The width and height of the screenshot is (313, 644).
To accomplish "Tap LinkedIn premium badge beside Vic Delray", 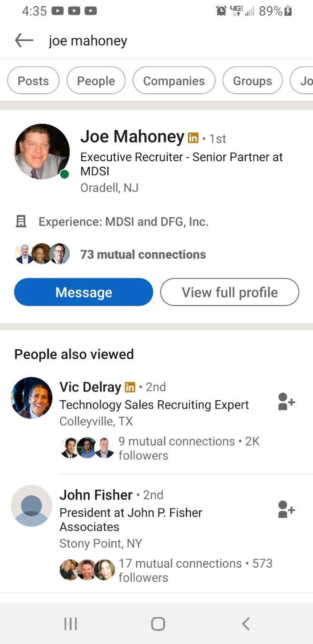I will pos(130,387).
